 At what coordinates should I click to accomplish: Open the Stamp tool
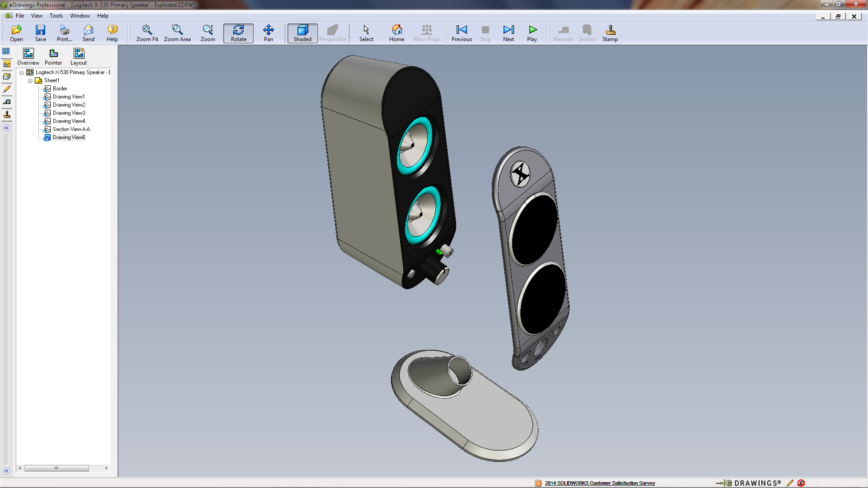[x=610, y=30]
